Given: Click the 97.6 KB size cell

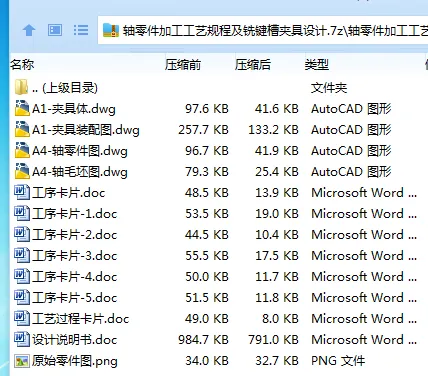Looking at the screenshot, I should 207,109.
